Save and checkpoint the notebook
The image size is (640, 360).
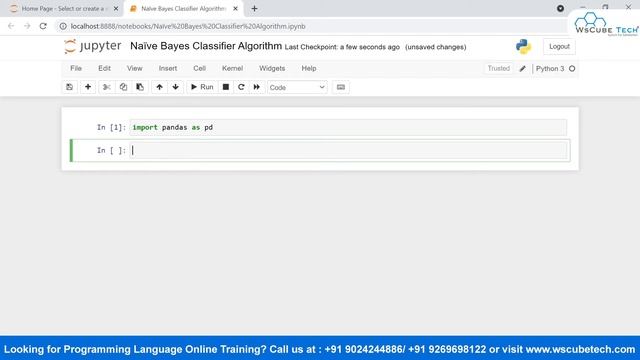tap(69, 87)
